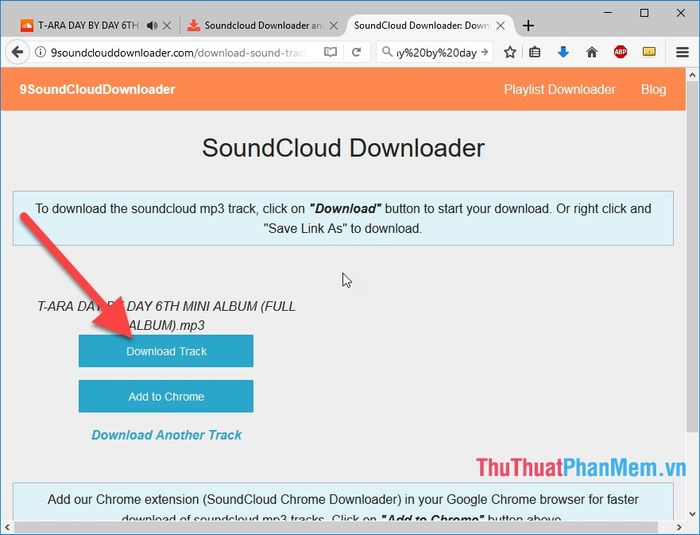Bookmark this page with star icon
The height and width of the screenshot is (535, 700).
[510, 52]
